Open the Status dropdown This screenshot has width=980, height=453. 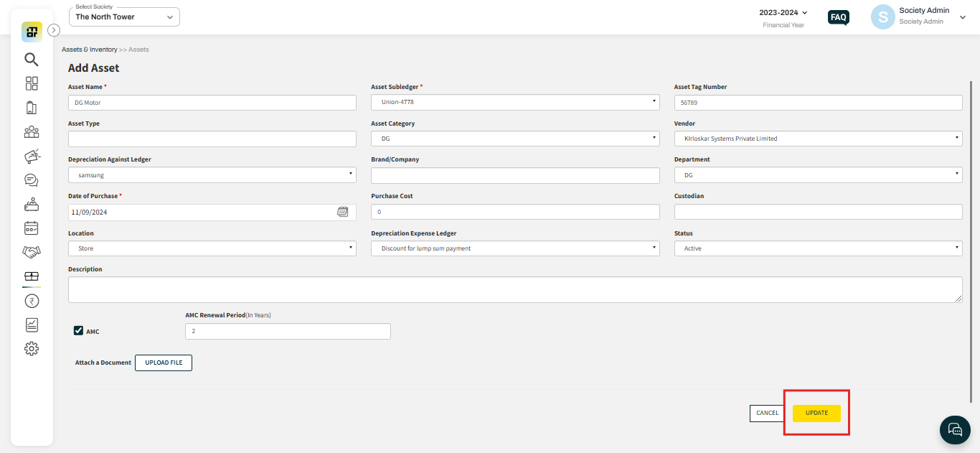pyautogui.click(x=818, y=248)
